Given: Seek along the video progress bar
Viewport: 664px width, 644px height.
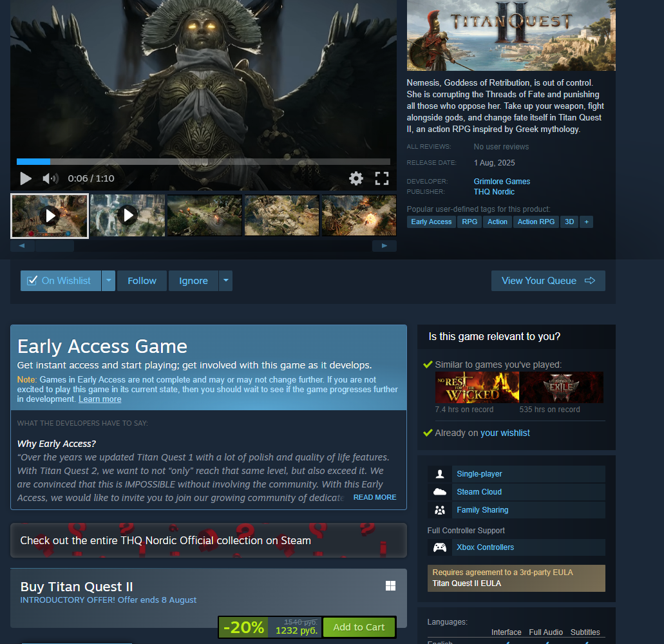Looking at the screenshot, I should [x=204, y=162].
